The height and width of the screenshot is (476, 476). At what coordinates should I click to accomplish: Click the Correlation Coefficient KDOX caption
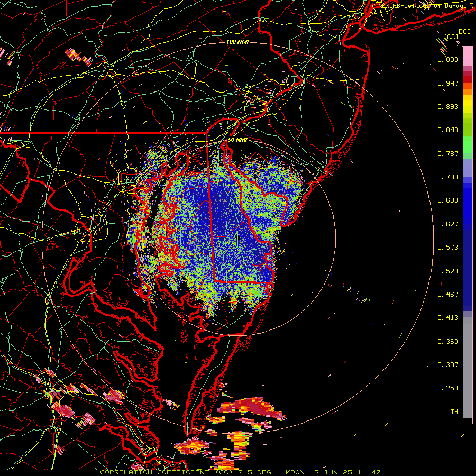[240, 472]
